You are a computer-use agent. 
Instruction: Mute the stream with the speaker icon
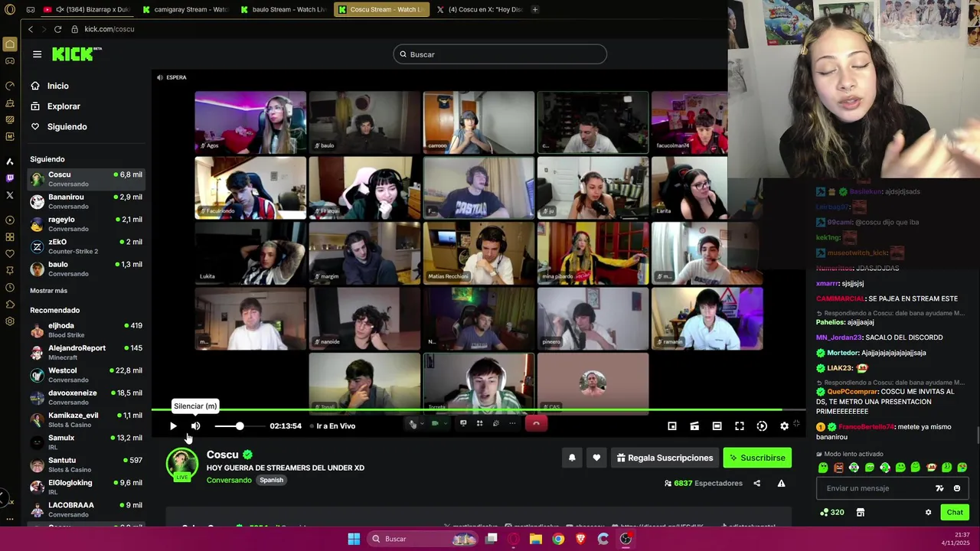tap(196, 426)
